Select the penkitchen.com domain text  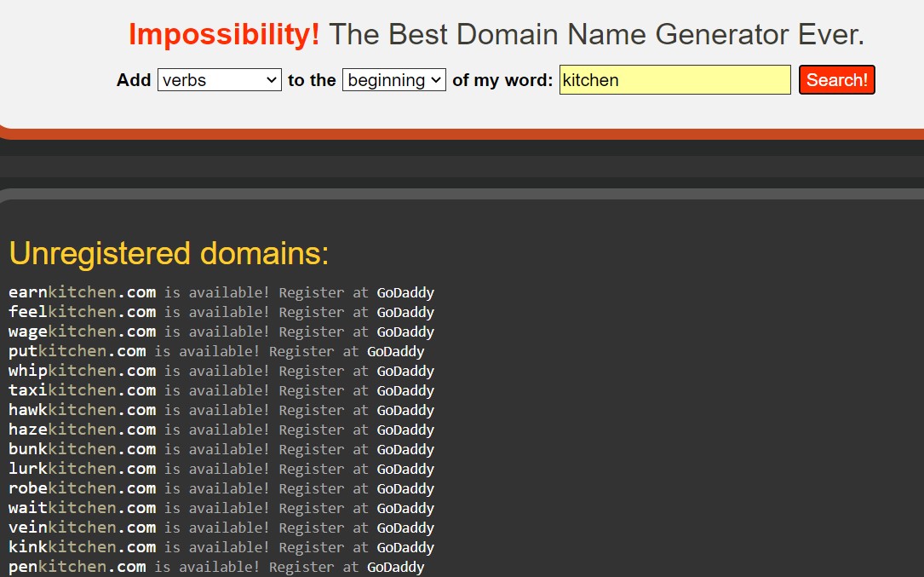[x=77, y=567]
